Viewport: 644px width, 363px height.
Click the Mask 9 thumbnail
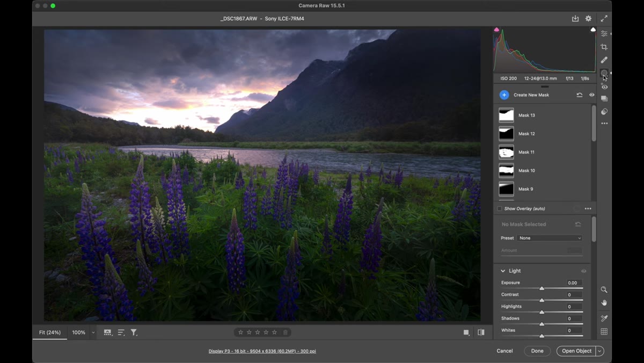(506, 189)
